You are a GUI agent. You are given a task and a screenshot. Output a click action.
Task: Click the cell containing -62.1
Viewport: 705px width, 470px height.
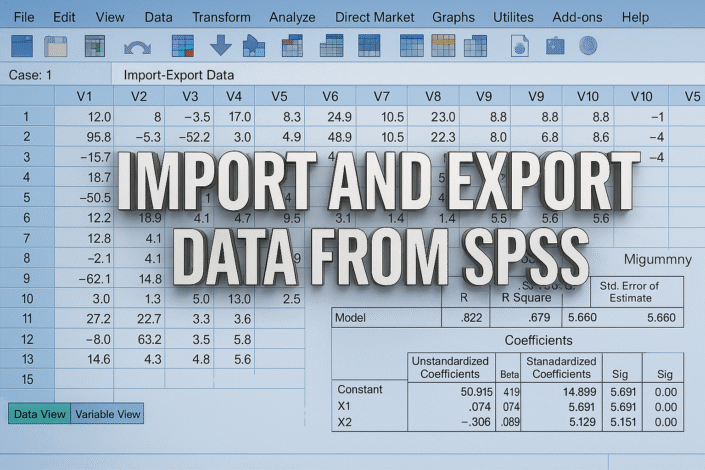click(84, 278)
